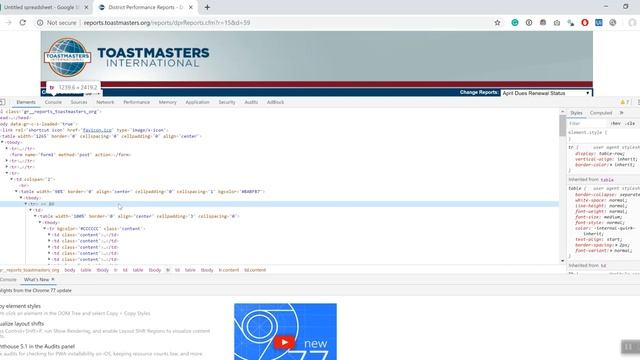
Task: Click the Elements panel vertical scrollbar thumb
Action: [x=562, y=126]
